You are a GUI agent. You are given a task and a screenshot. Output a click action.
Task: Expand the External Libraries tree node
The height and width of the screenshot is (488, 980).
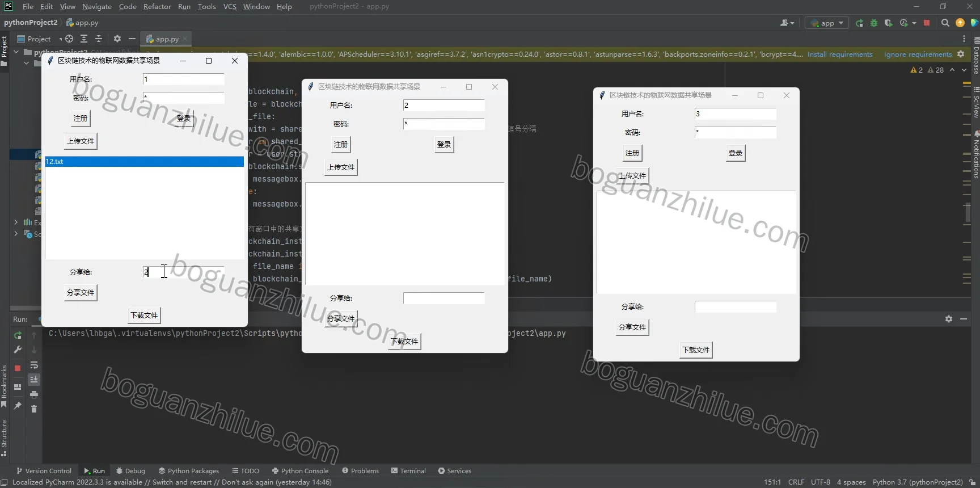click(16, 222)
